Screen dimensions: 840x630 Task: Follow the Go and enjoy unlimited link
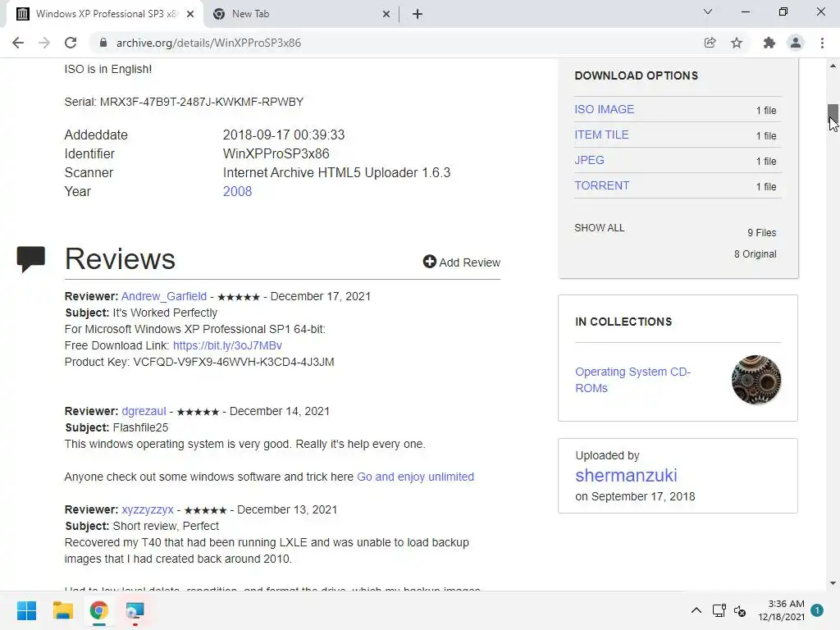coord(415,477)
